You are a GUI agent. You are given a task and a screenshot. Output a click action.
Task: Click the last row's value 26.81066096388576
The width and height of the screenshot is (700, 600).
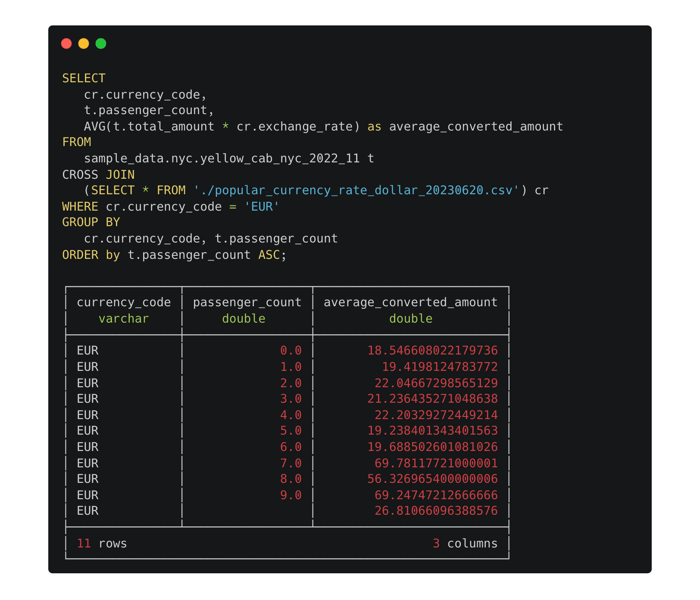(x=436, y=511)
